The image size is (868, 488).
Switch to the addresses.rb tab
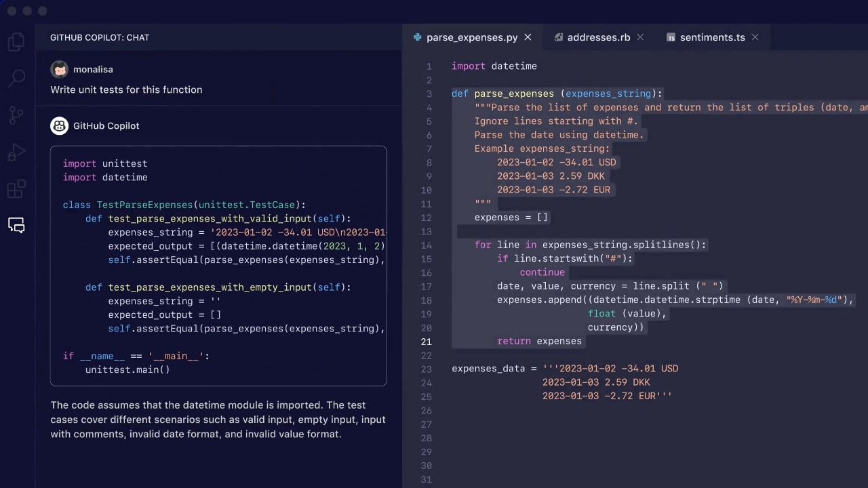click(x=599, y=37)
